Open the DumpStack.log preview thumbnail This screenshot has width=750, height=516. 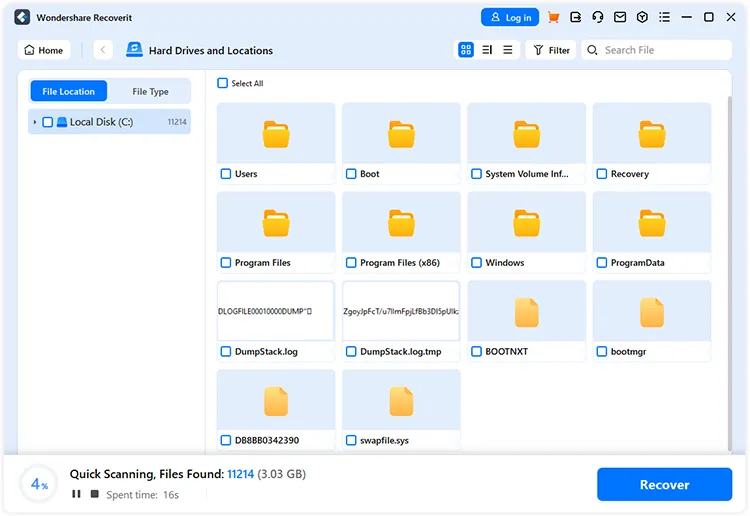pos(276,311)
